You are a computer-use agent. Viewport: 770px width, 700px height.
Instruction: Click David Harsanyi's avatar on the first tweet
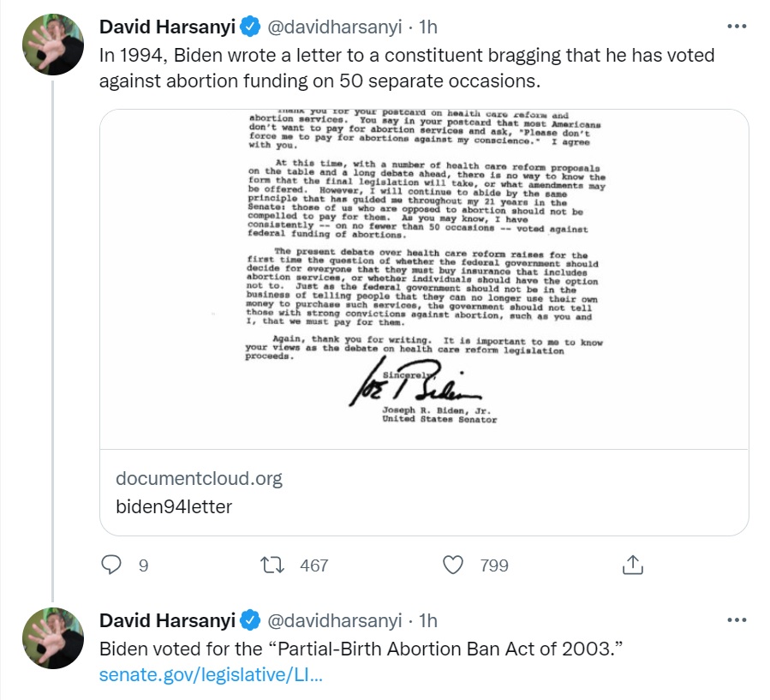point(51,44)
